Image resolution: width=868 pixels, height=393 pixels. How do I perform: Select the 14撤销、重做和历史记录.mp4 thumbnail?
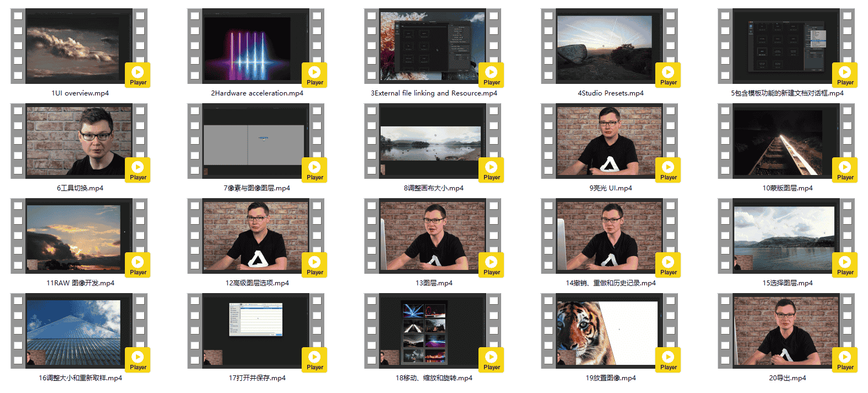[609, 236]
